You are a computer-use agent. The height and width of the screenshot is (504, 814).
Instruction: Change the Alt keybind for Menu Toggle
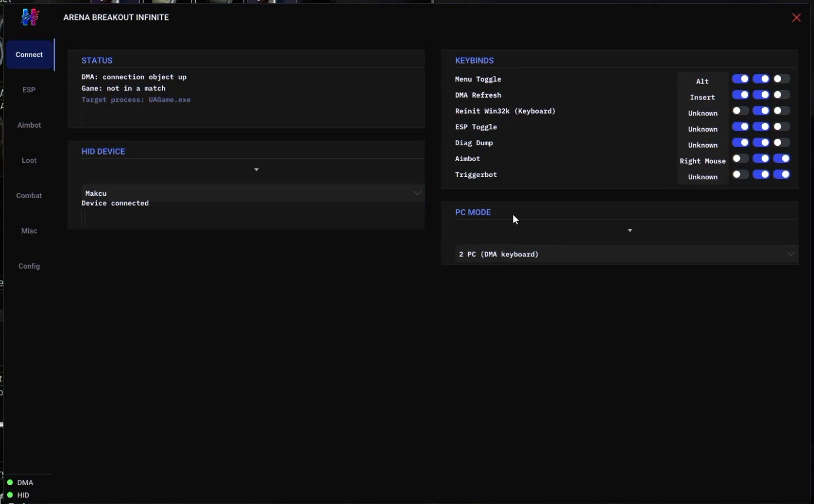[702, 81]
